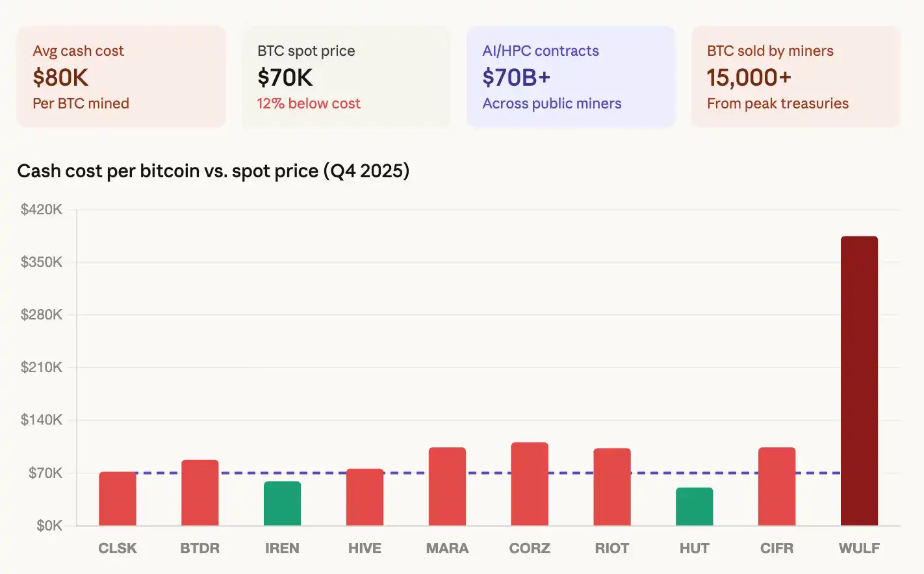Click the "12% below cost" text

[309, 103]
